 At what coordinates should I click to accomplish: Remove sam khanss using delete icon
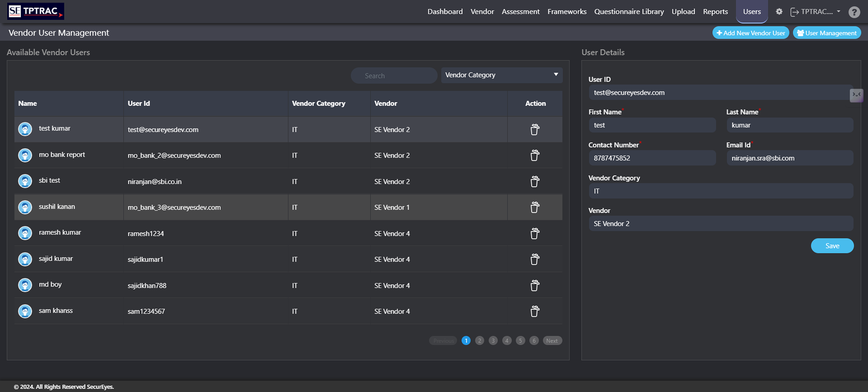[x=535, y=311]
